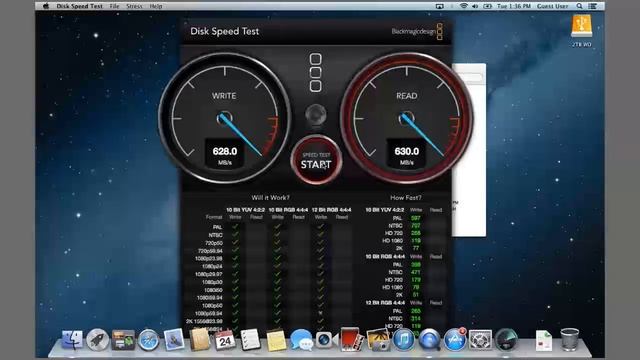Open the Trash in the Dock
This screenshot has height=360, width=640.
pyautogui.click(x=569, y=340)
